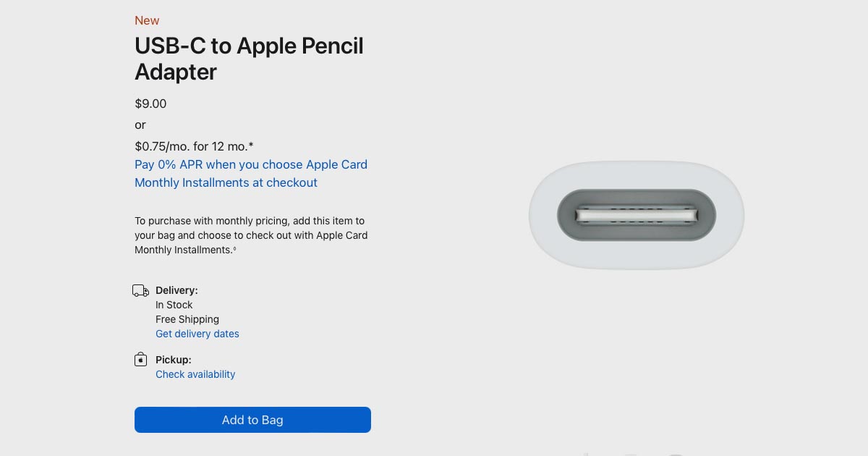The image size is (868, 456).
Task: Click the In Stock status text
Action: pyautogui.click(x=174, y=305)
